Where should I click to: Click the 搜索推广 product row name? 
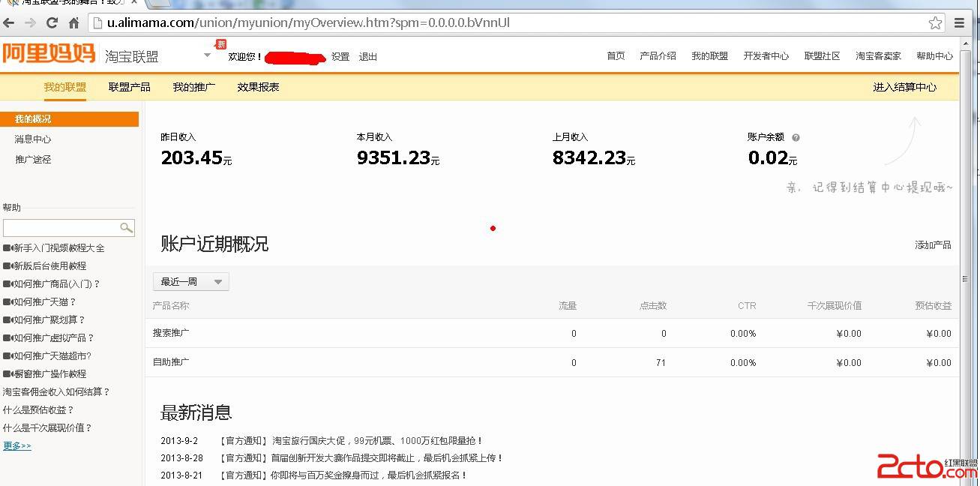(x=171, y=333)
